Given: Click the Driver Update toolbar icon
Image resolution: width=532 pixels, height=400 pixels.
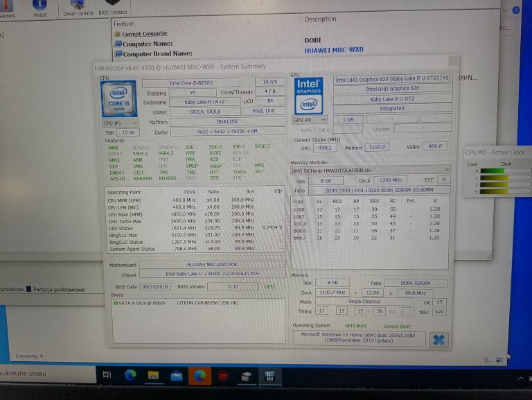Looking at the screenshot, I should pyautogui.click(x=78, y=8).
